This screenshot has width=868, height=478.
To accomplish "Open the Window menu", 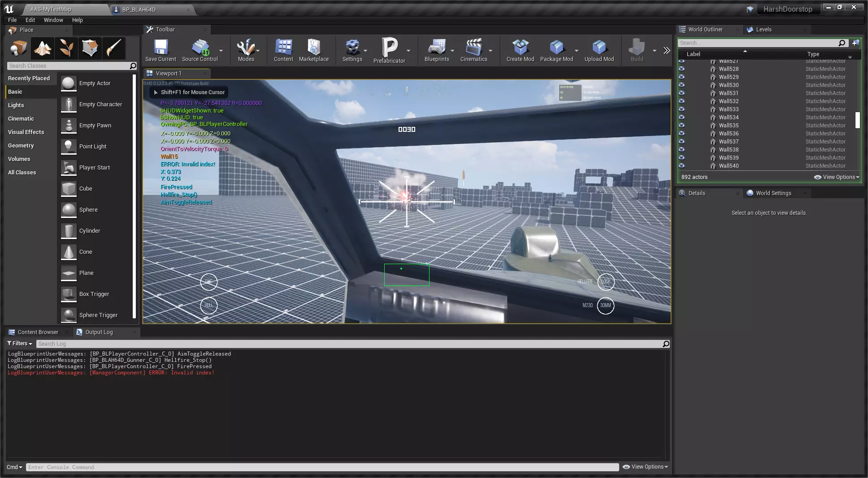I will [53, 20].
